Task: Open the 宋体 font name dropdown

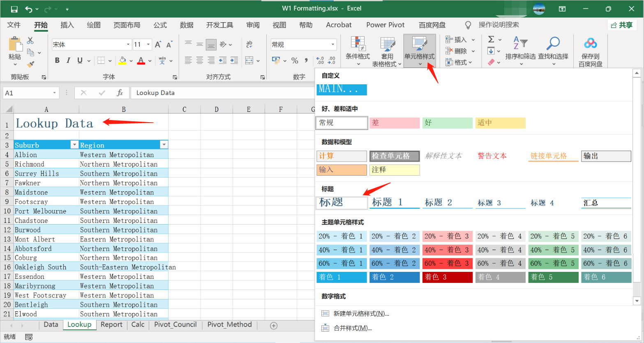Action: (x=127, y=44)
